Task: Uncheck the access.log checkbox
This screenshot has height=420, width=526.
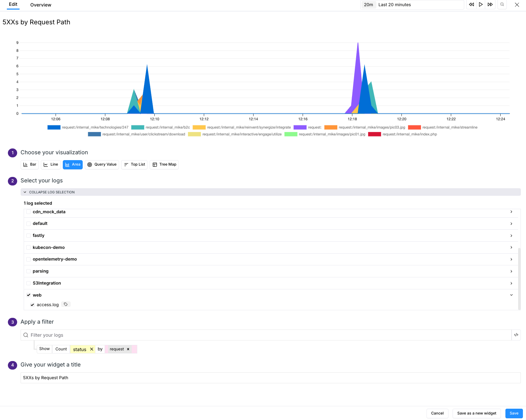Action: (33, 304)
